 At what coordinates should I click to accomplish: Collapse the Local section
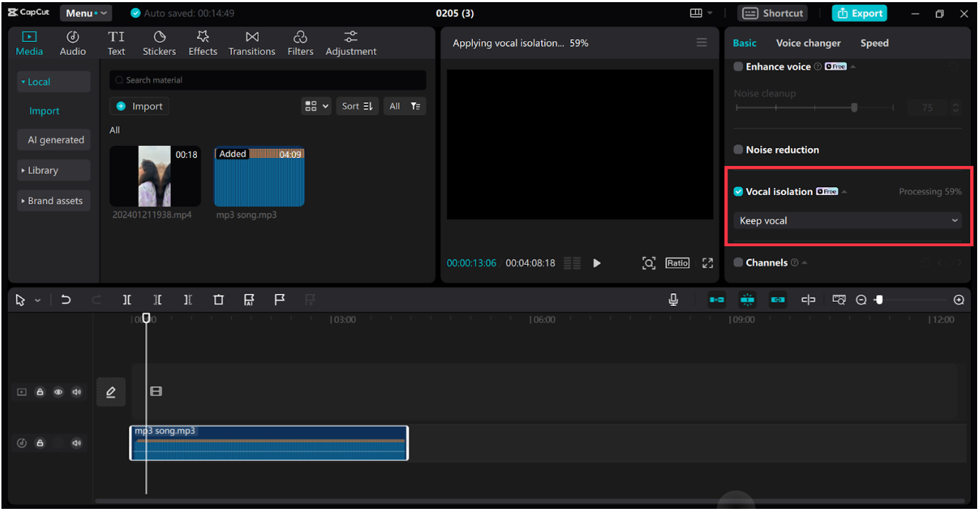54,82
